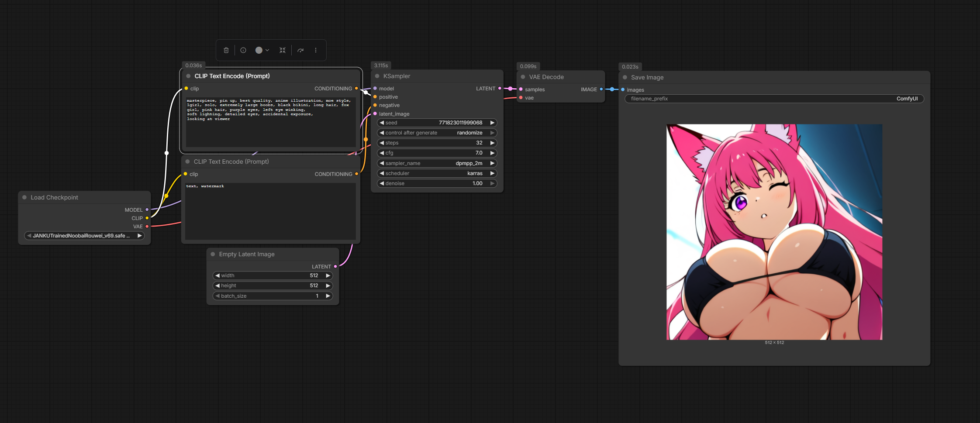Collapse the KSampler node via its dot

tap(377, 76)
